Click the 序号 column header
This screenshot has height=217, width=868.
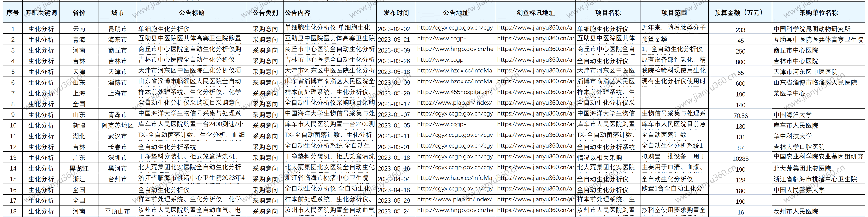point(13,13)
